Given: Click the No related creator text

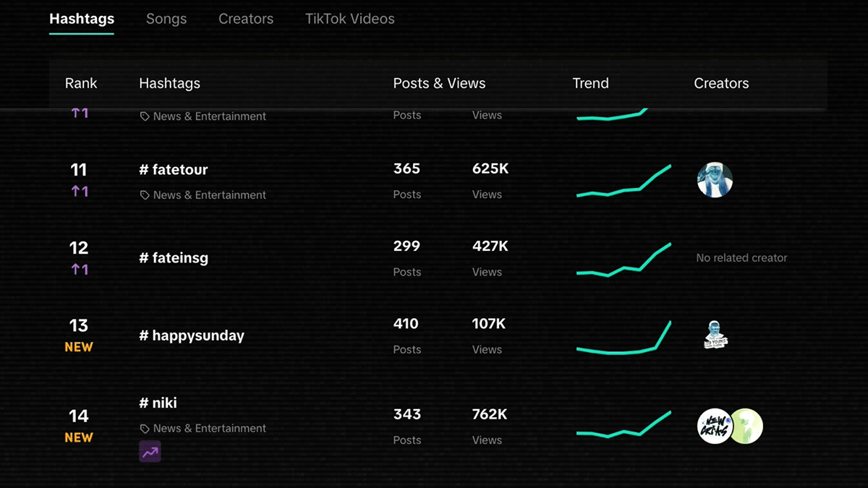Looking at the screenshot, I should [741, 258].
